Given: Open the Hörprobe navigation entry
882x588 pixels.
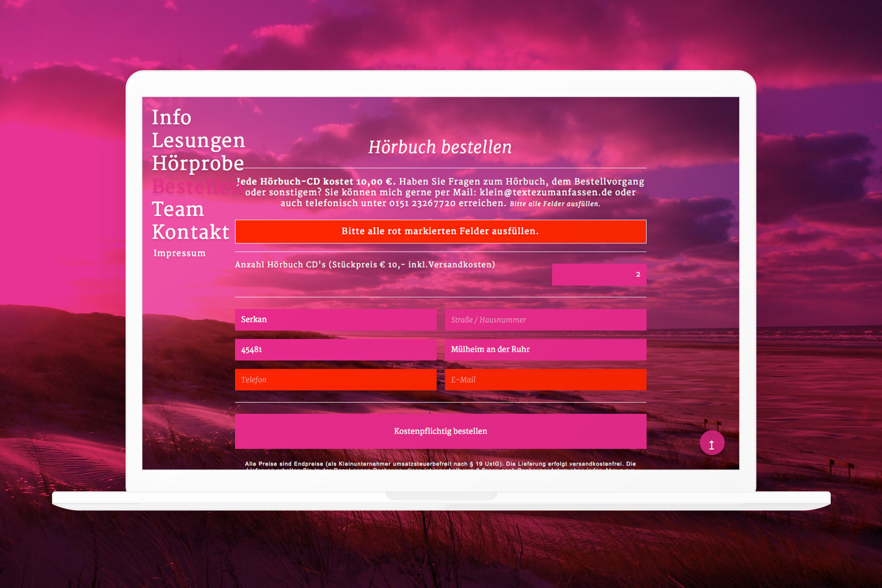Looking at the screenshot, I should [197, 163].
